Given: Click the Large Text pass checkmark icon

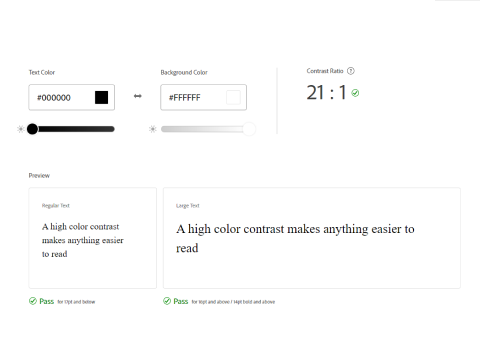Looking at the screenshot, I should (x=167, y=301).
